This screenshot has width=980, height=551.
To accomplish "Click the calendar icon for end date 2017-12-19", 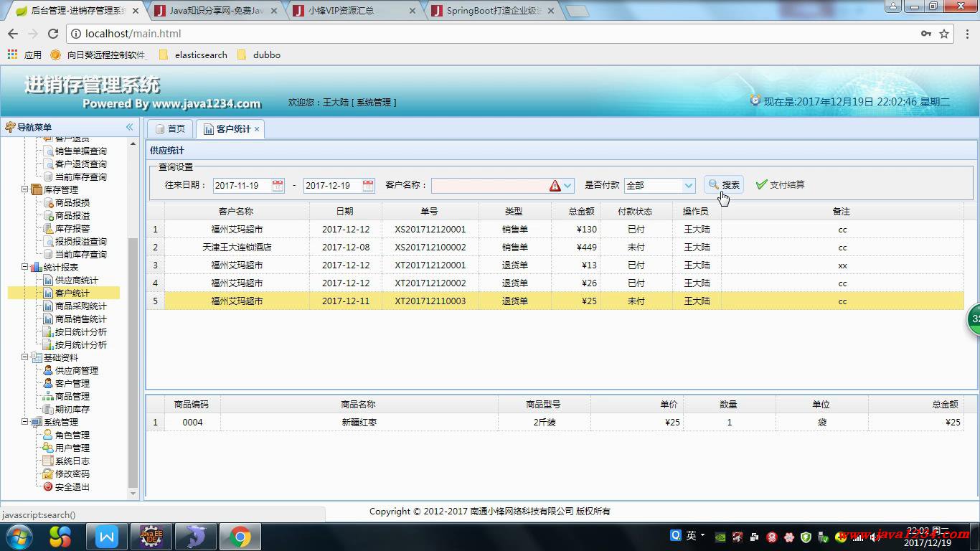I will pos(368,185).
